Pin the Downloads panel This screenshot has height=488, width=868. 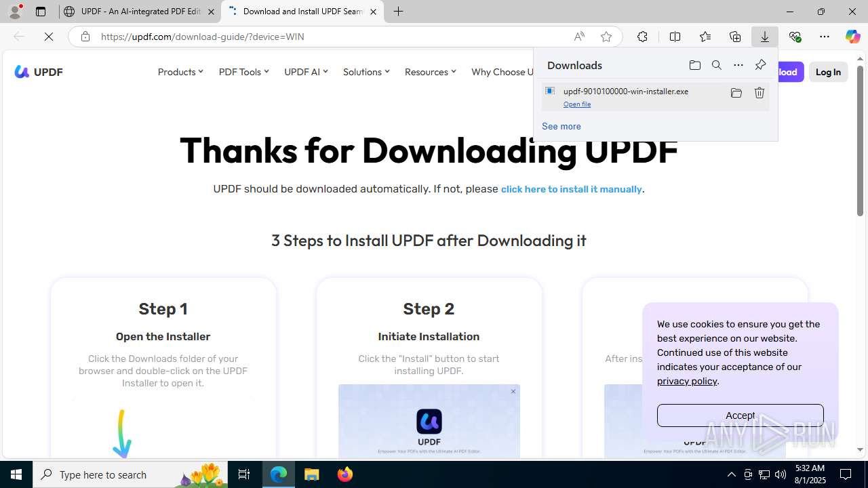(x=760, y=65)
